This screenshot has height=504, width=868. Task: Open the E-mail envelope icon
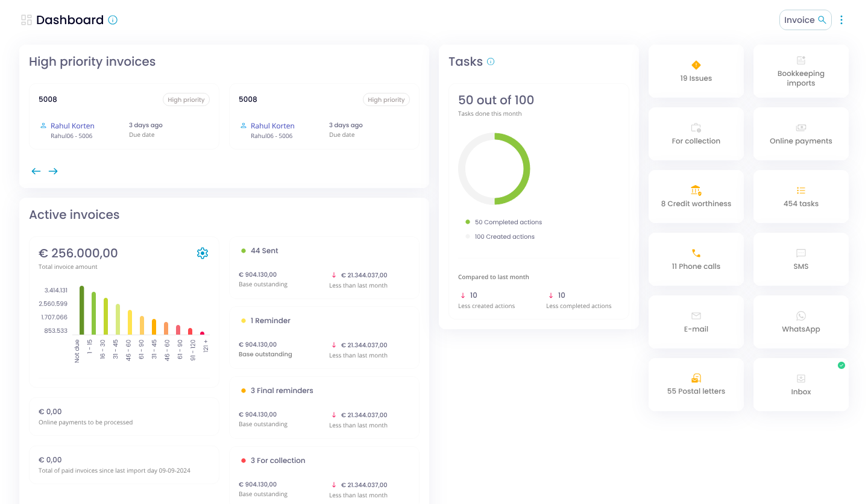[696, 315]
